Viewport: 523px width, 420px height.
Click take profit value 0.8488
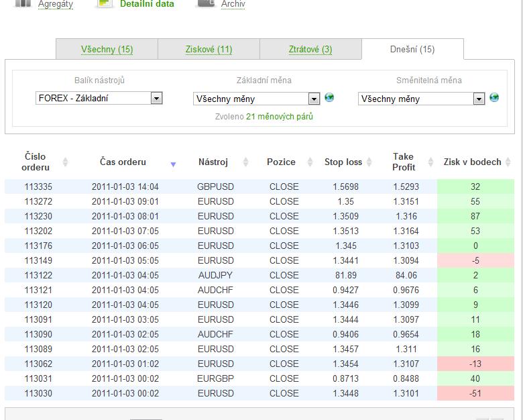tap(406, 378)
